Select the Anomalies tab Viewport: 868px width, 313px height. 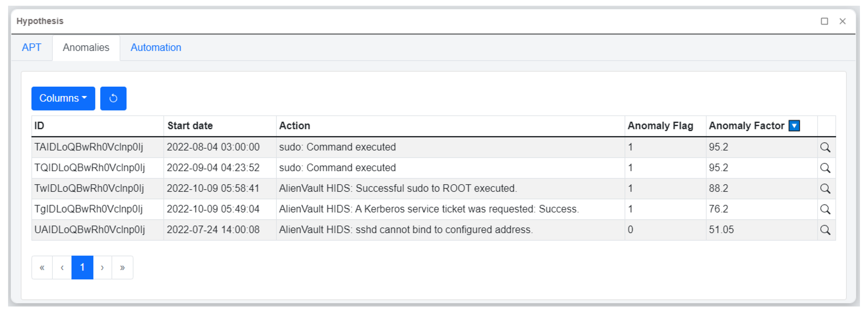86,48
